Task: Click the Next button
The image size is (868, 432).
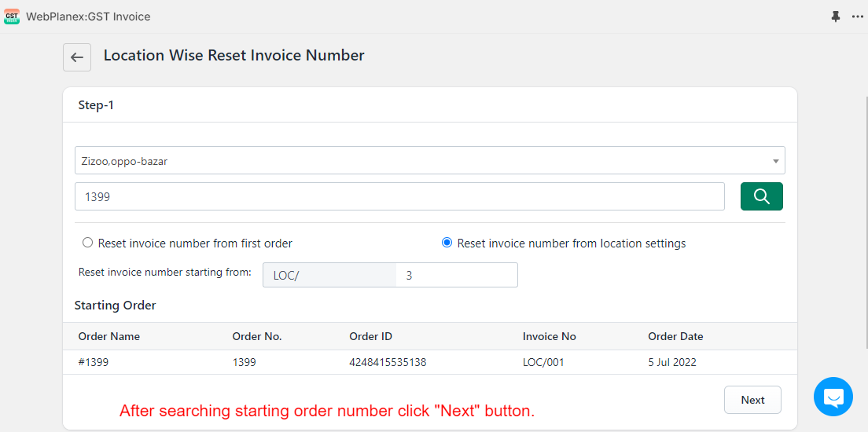Action: (x=753, y=400)
